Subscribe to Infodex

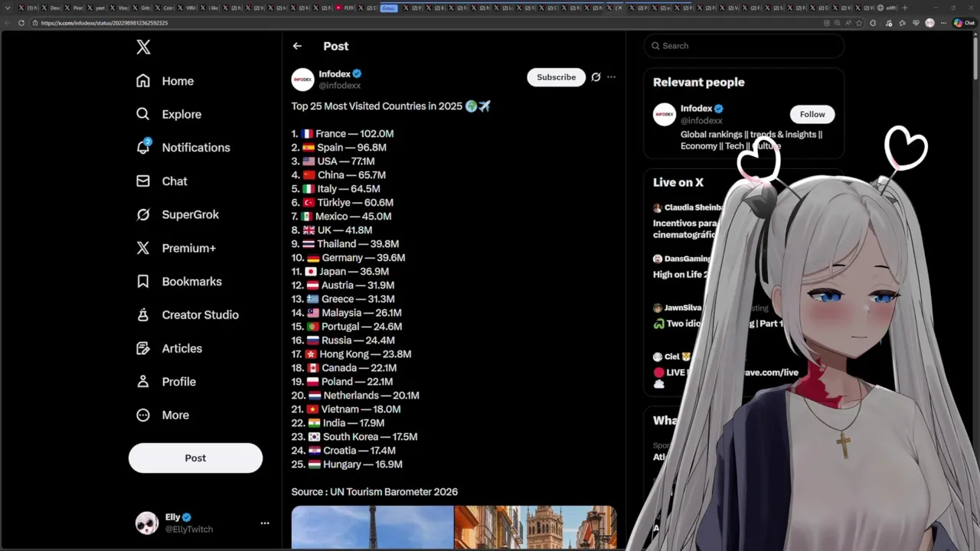[556, 77]
